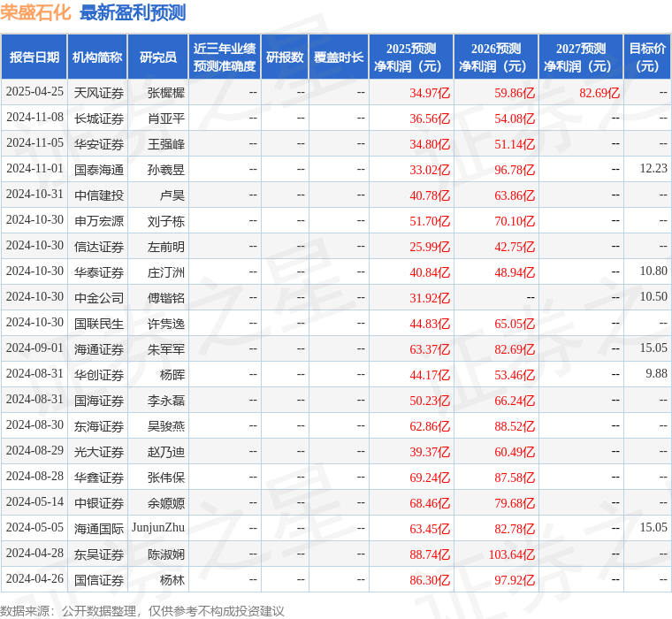The width and height of the screenshot is (672, 619).
Task: Click researcher 王强峰
Action: [166, 144]
